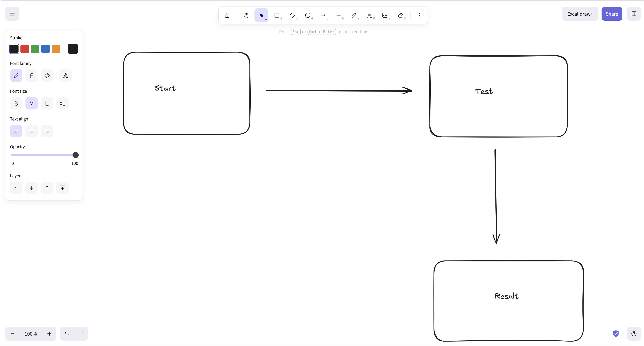644x346 pixels.
Task: Click the opacity slider handle
Action: 75,155
